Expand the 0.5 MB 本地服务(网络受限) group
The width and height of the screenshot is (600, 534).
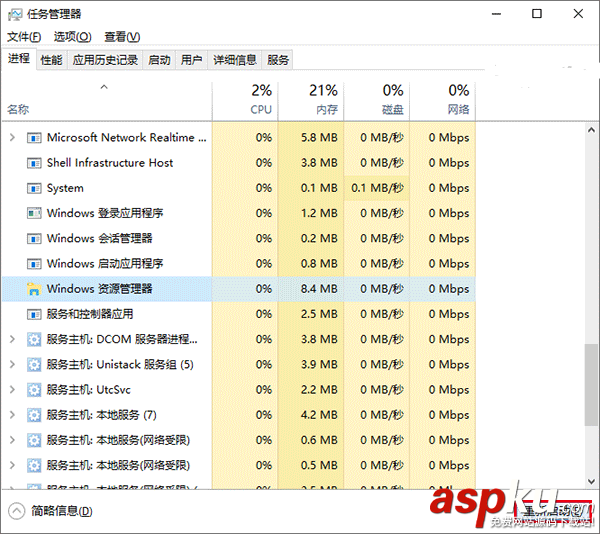point(12,465)
